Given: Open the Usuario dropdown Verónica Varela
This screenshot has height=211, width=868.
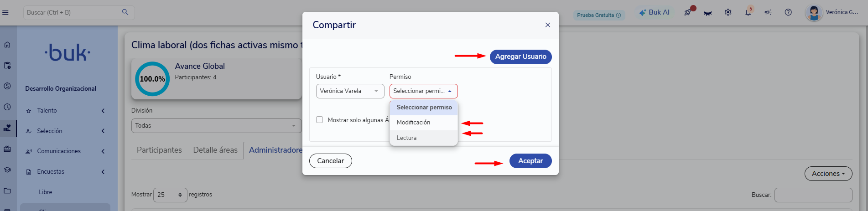Looking at the screenshot, I should point(350,91).
